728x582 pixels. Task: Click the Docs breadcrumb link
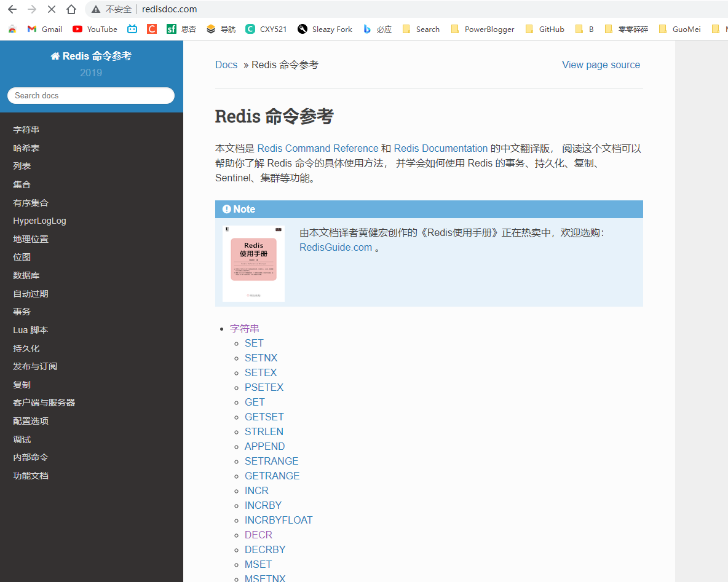coord(226,65)
